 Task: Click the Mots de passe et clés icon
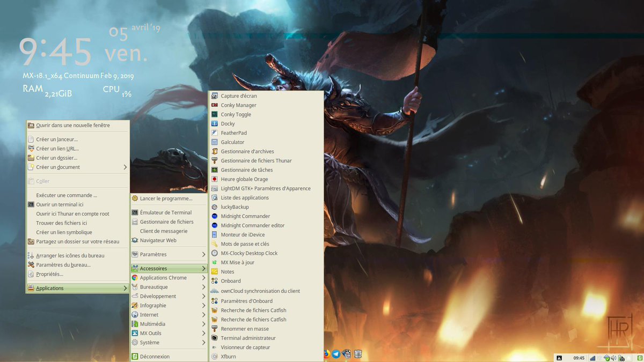pyautogui.click(x=215, y=244)
